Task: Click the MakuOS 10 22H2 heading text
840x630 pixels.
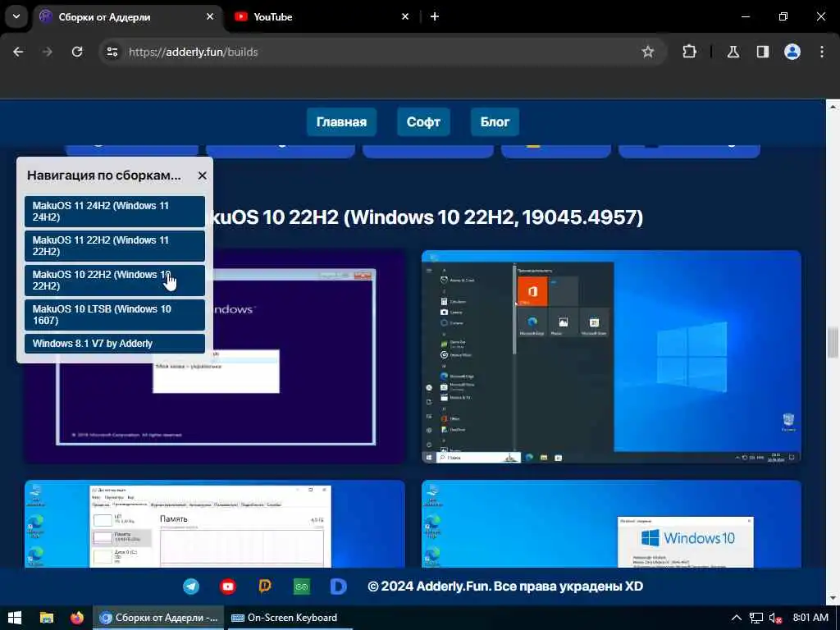Action: (x=428, y=217)
